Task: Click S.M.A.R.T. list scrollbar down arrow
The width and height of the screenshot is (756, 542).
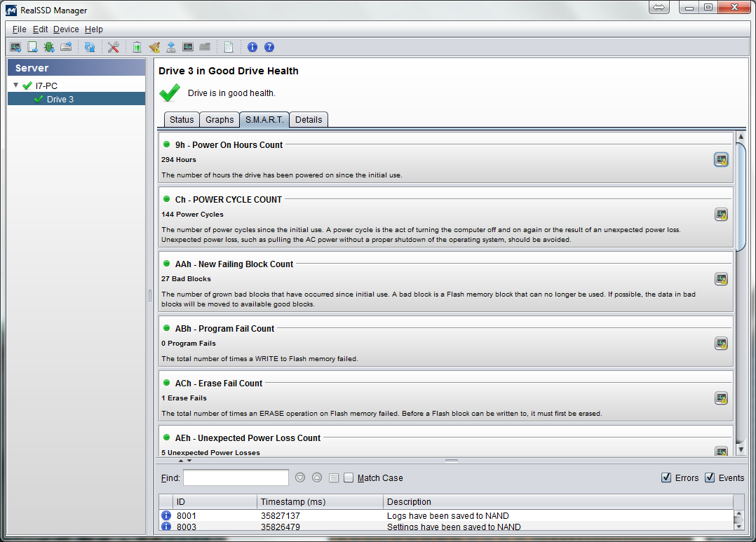Action: 741,449
